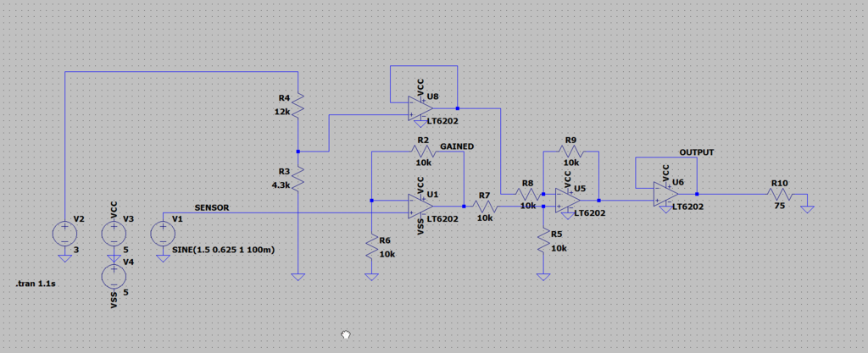The image size is (868, 353).
Task: Select the SENSOR net label
Action: (x=211, y=207)
